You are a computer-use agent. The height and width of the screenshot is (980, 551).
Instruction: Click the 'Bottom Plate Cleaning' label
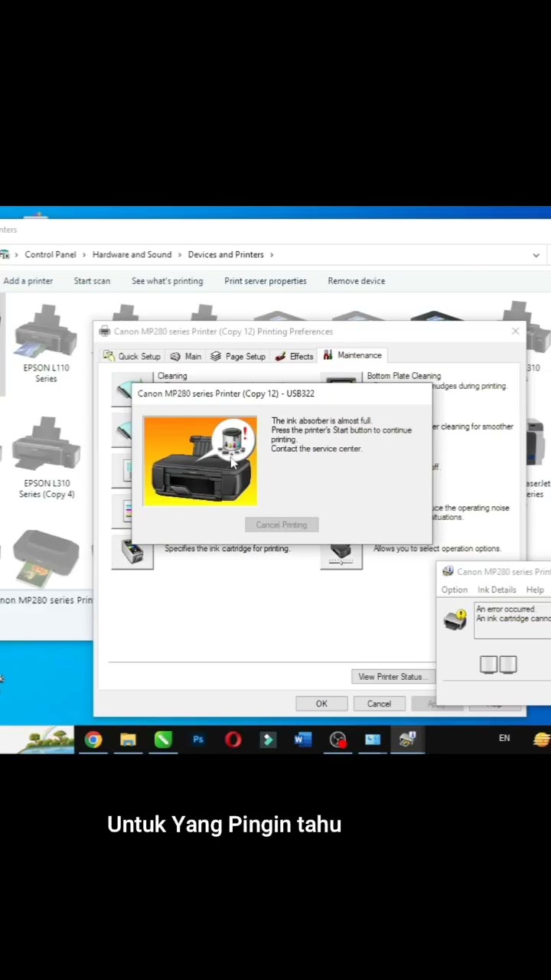pos(404,376)
